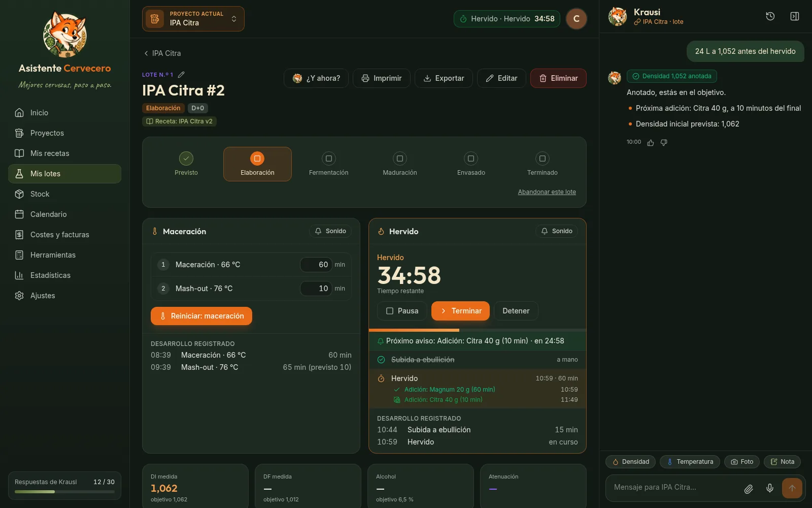Click Abandonar este lote link
The image size is (812, 508).
[x=547, y=192]
